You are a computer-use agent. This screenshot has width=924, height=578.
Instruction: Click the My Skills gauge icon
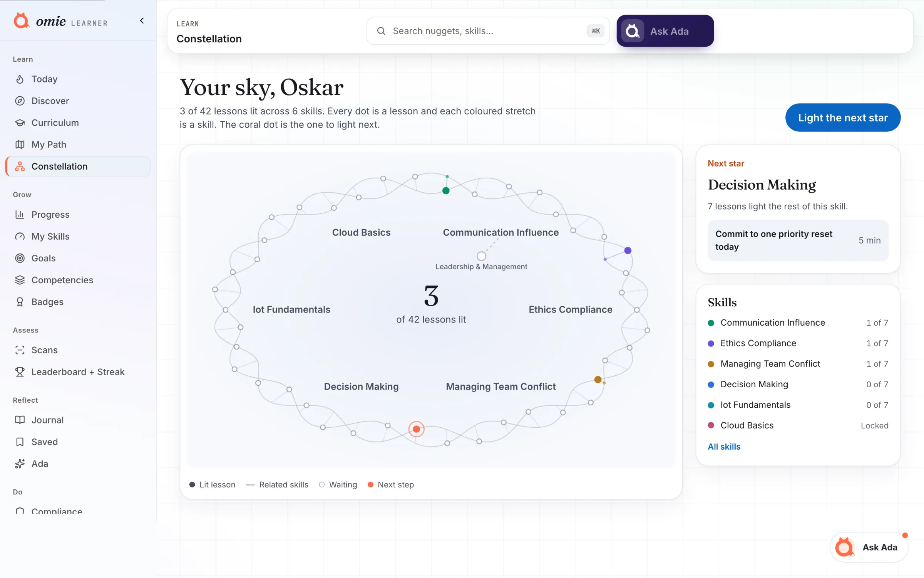point(20,237)
